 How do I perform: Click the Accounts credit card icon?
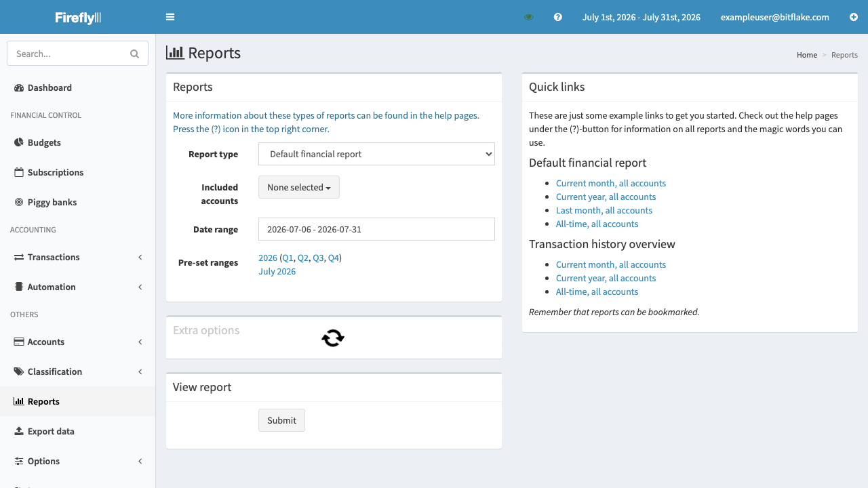click(19, 342)
